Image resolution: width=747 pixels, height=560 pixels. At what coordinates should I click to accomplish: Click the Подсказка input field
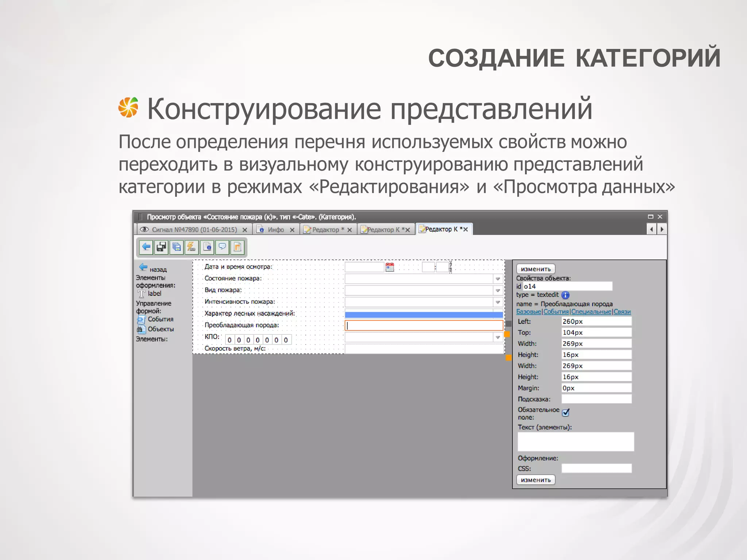coord(596,399)
